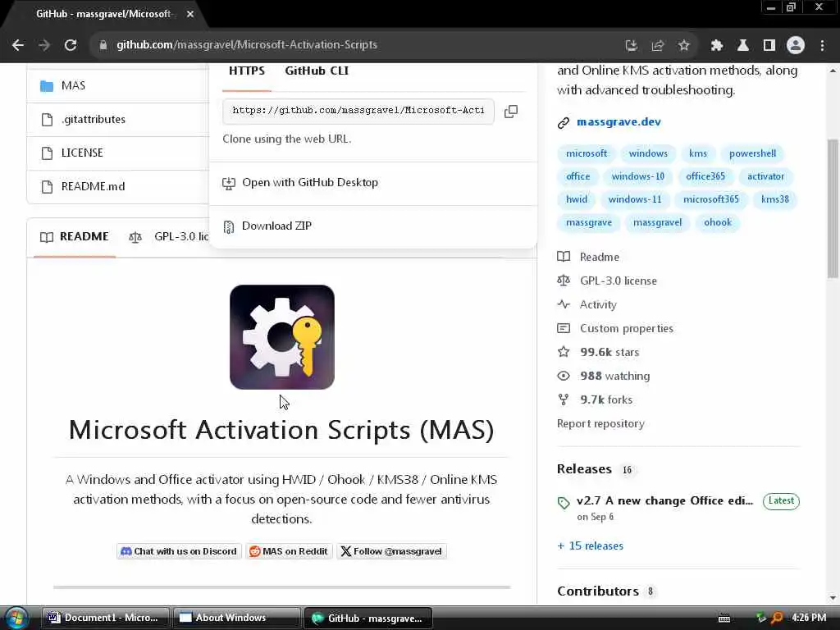Show the + 15 releases link
The image size is (840, 630).
click(590, 546)
